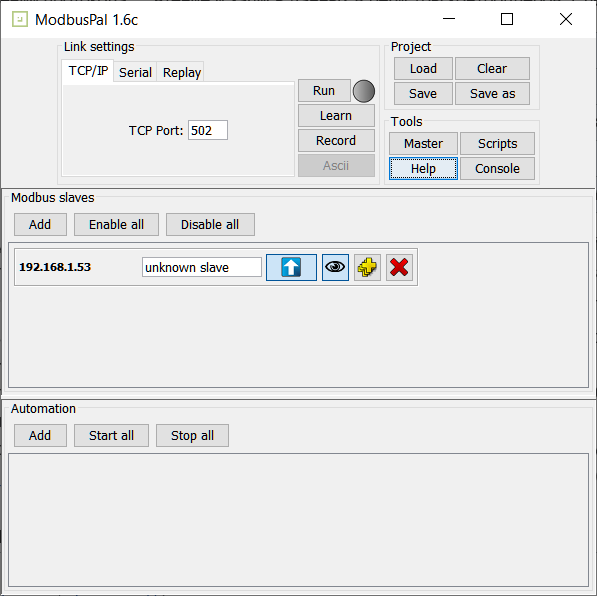597x596 pixels.
Task: Delete the slave with the red X icon
Action: (399, 267)
